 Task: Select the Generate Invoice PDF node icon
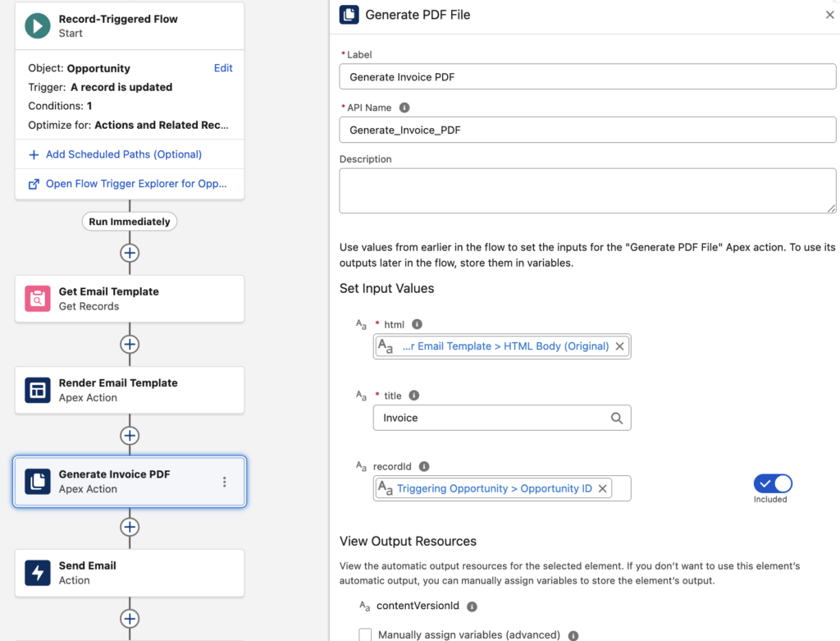(39, 483)
